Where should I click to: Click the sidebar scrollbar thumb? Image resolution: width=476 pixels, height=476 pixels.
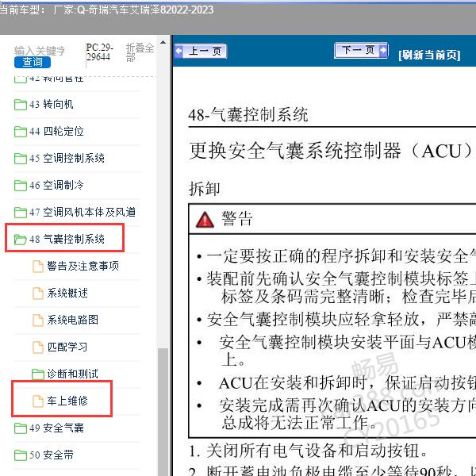click(x=163, y=412)
